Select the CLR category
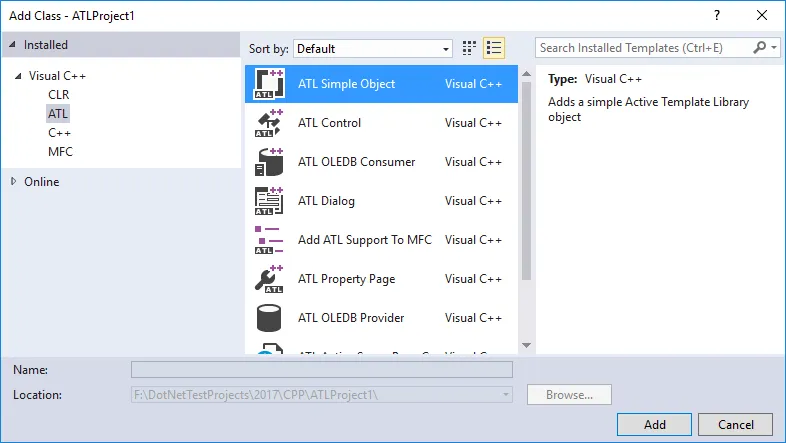This screenshot has width=786, height=443. (59, 95)
